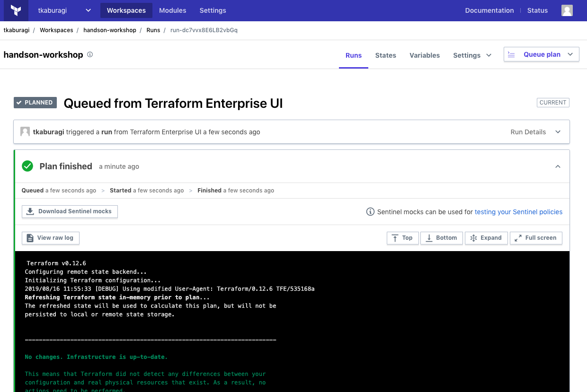
Task: Open the workspace Settings dropdown tab
Action: click(x=472, y=55)
